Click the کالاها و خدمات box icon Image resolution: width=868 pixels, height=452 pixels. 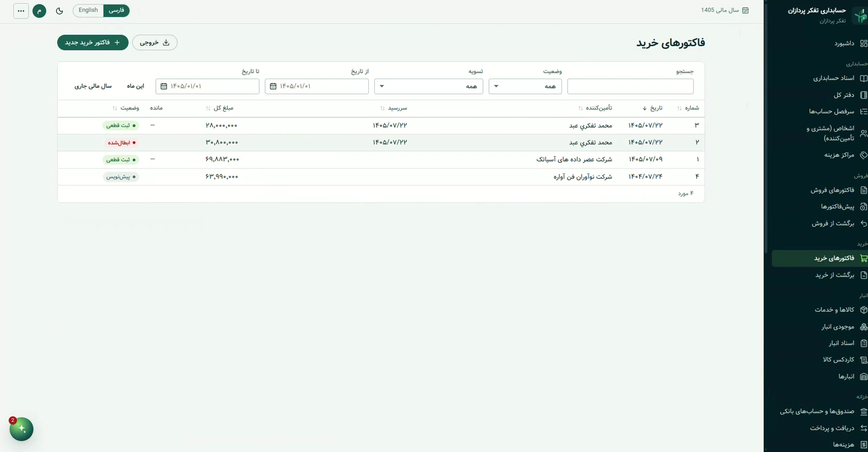point(864,309)
